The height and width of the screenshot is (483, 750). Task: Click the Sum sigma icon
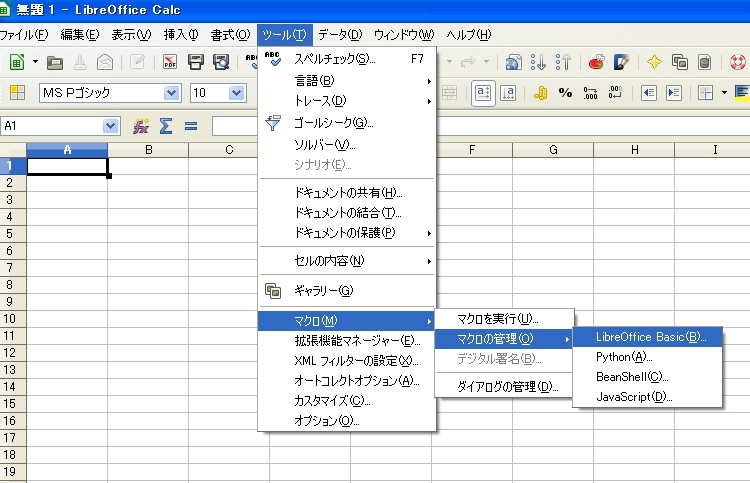pyautogui.click(x=166, y=126)
